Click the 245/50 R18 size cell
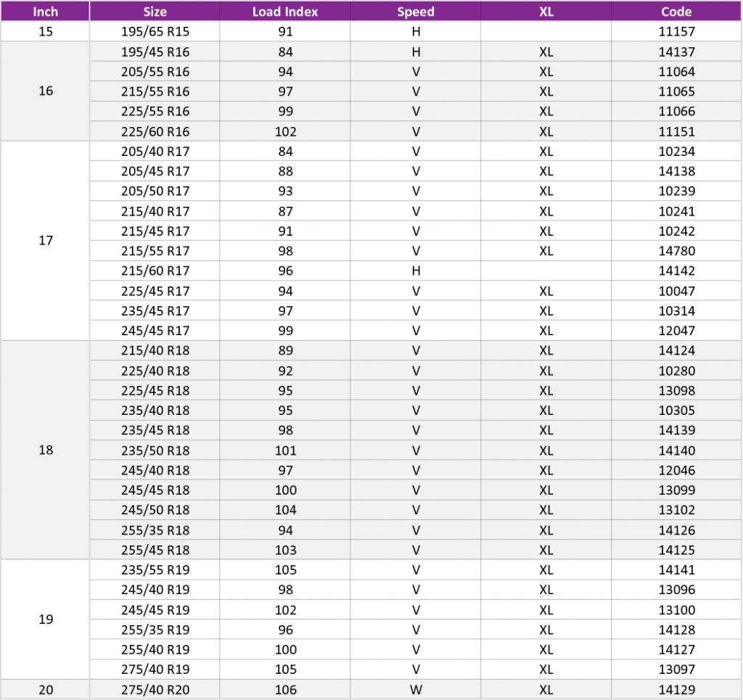The image size is (743, 700). (x=155, y=510)
